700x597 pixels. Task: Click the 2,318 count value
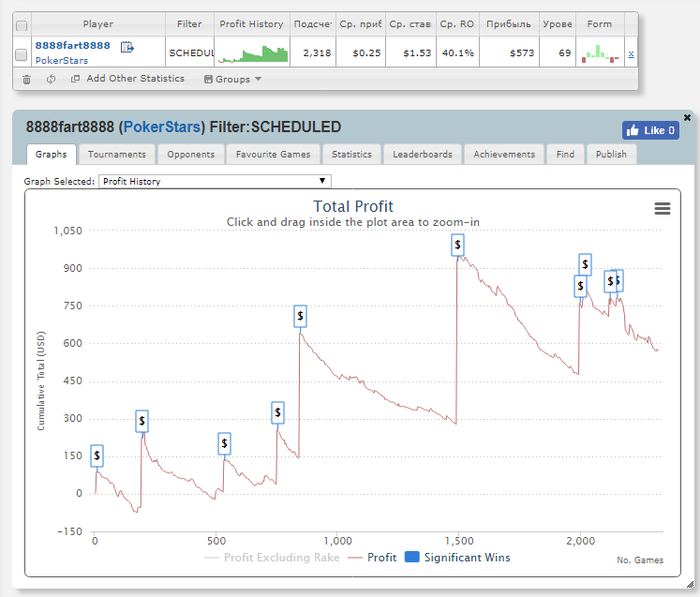(317, 53)
